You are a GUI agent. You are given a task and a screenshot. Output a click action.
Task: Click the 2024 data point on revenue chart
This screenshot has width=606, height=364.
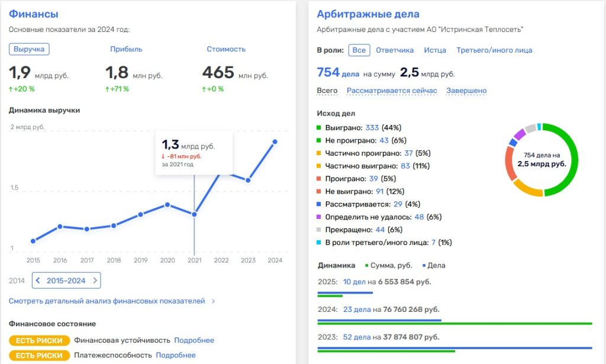point(275,141)
